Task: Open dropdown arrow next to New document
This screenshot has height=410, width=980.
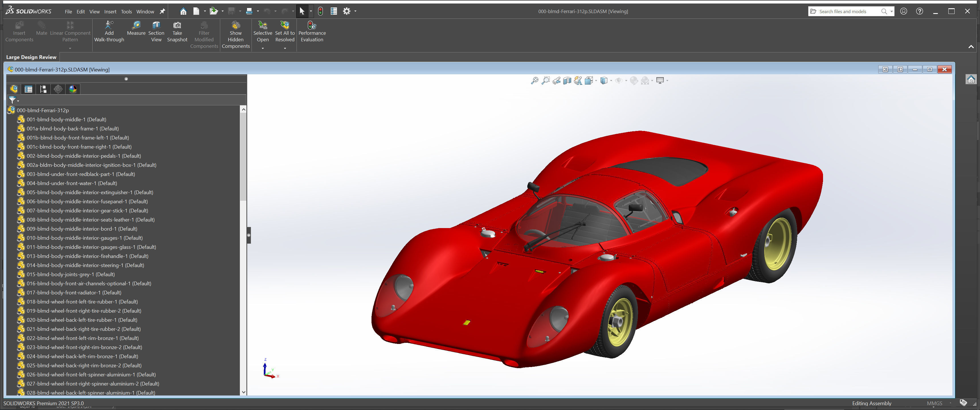Action: [205, 11]
